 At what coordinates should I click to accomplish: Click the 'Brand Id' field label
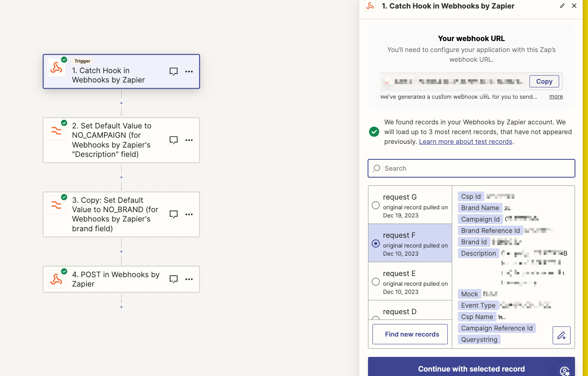(x=474, y=242)
